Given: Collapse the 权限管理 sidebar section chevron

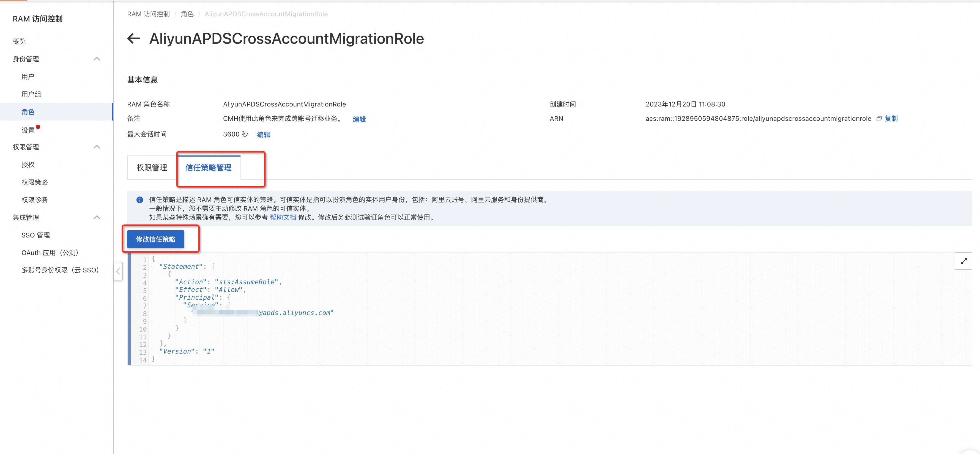Looking at the screenshot, I should click(x=97, y=147).
